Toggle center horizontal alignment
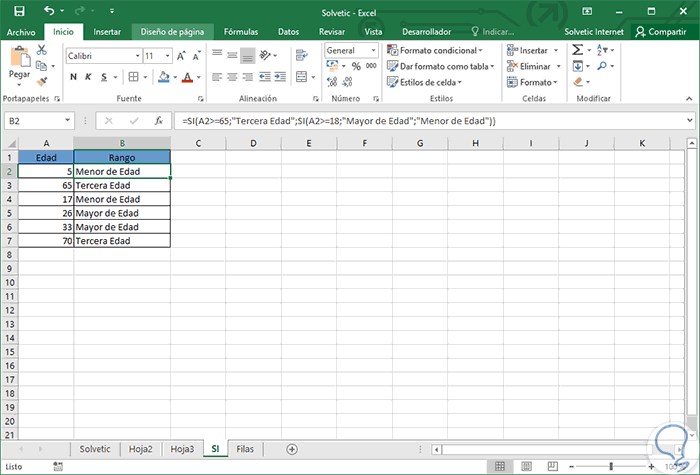The height and width of the screenshot is (475, 700). (x=232, y=77)
